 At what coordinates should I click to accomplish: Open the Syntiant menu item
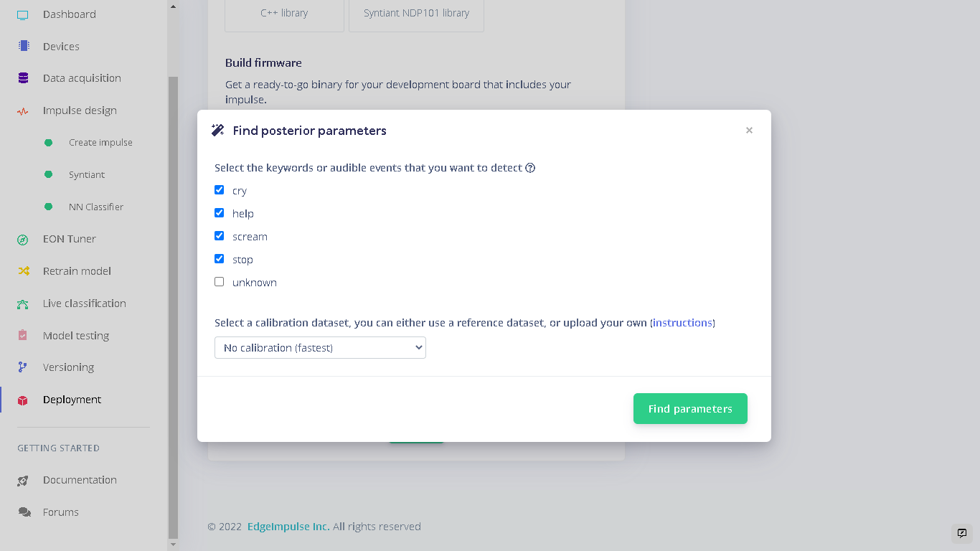(x=86, y=174)
